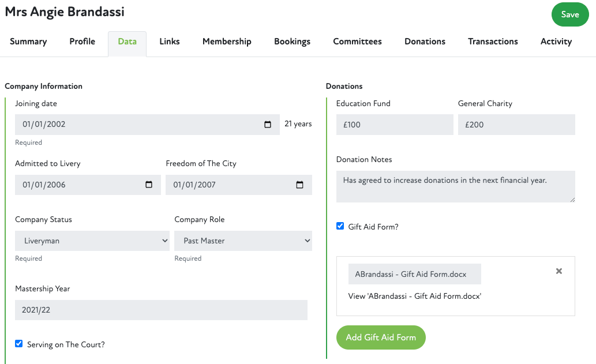Toggle the Serving on The Court checkbox
Screen dimensions: 596x364
(x=19, y=344)
